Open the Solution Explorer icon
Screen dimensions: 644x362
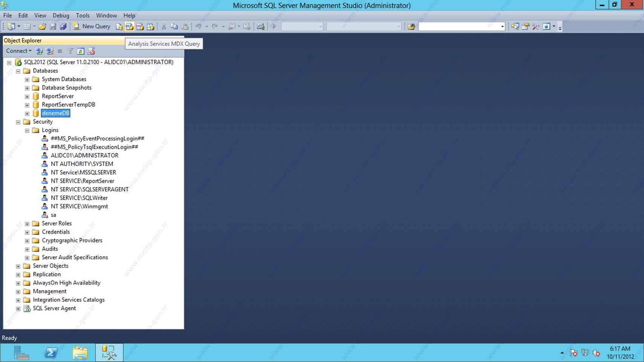(515, 26)
